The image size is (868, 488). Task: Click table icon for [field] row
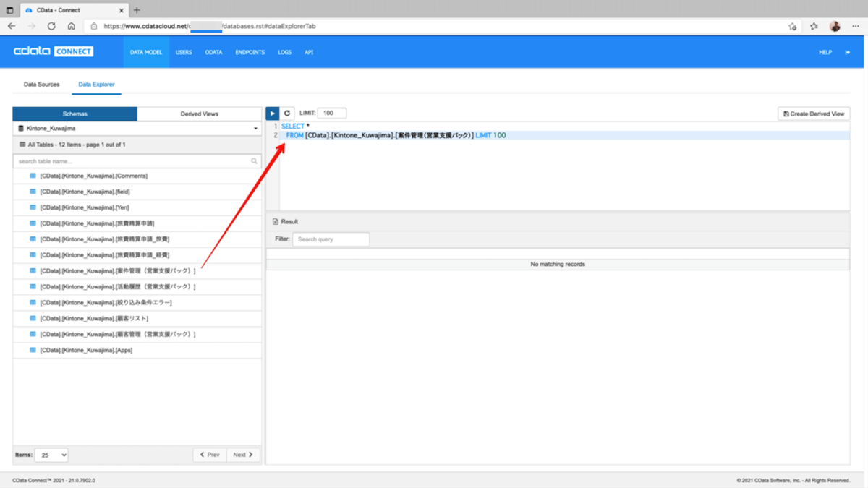point(33,192)
